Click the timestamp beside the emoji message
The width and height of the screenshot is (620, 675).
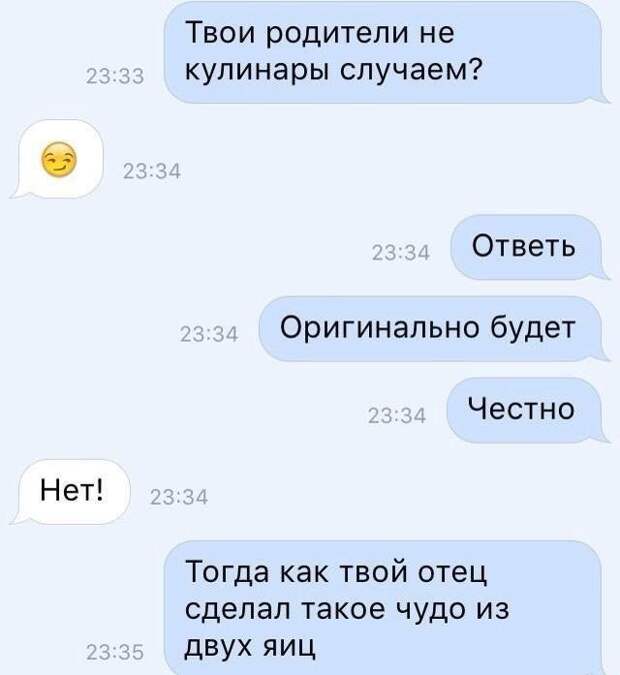coord(152,172)
